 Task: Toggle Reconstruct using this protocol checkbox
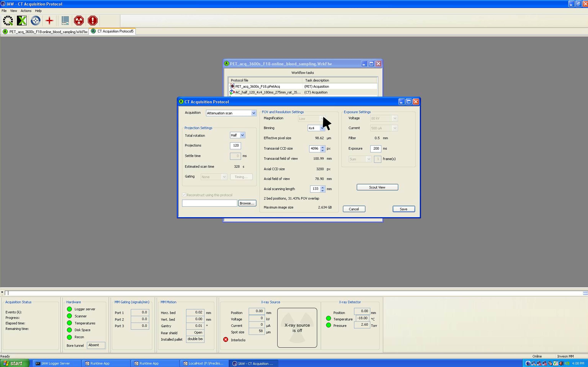(184, 195)
